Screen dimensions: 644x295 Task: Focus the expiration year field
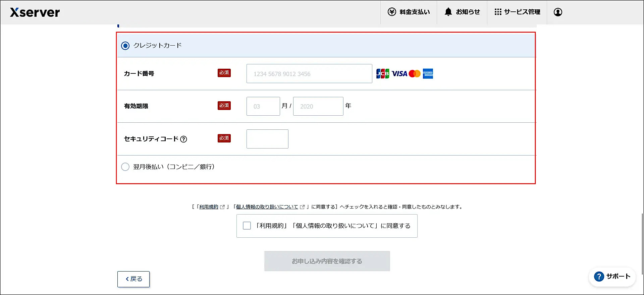tap(318, 106)
